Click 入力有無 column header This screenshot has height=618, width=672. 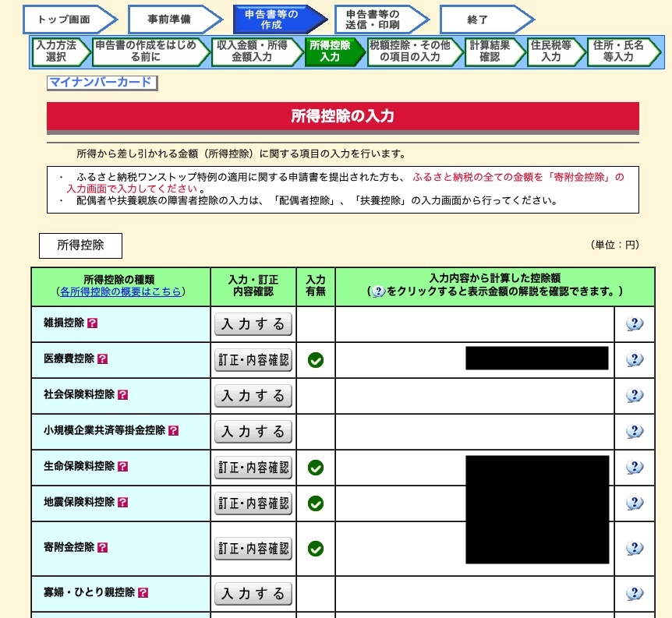[x=316, y=286]
